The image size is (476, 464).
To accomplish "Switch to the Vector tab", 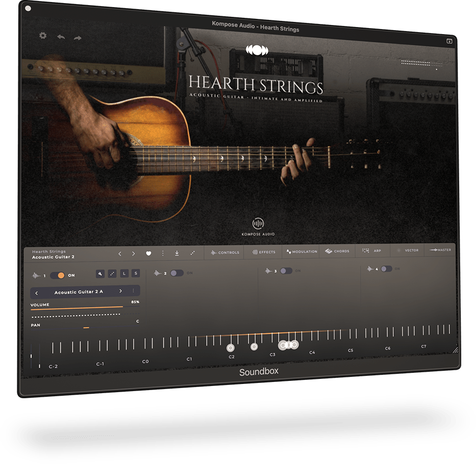I will pyautogui.click(x=408, y=250).
